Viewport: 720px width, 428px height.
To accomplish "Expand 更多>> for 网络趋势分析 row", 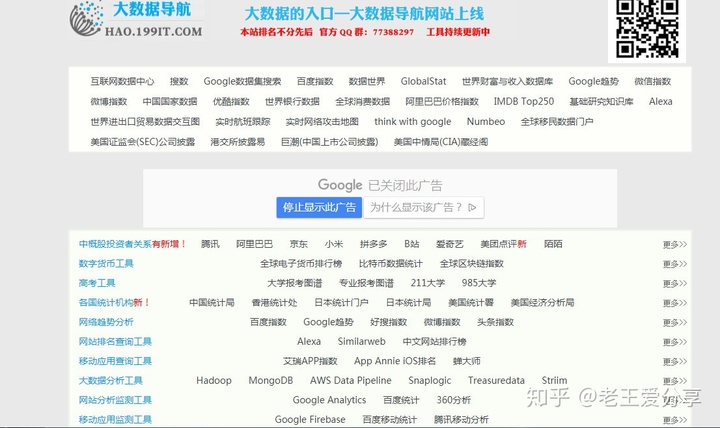I will [x=675, y=322].
